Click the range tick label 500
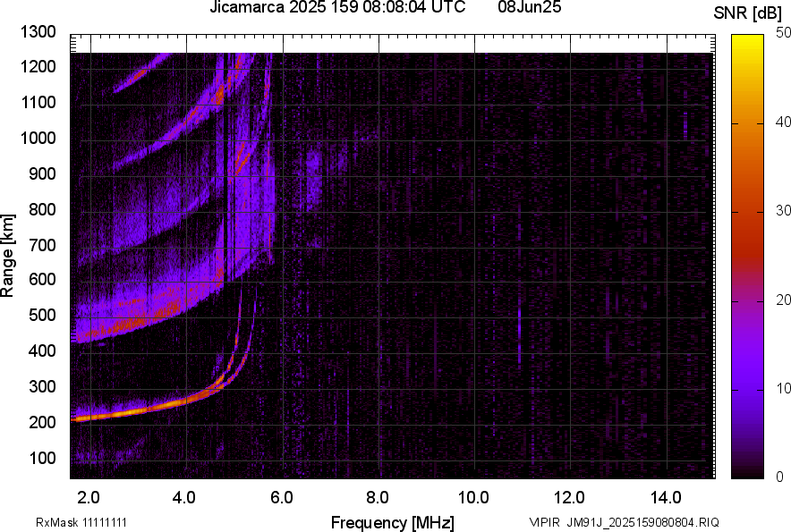This screenshot has width=791, height=532. pyautogui.click(x=42, y=315)
